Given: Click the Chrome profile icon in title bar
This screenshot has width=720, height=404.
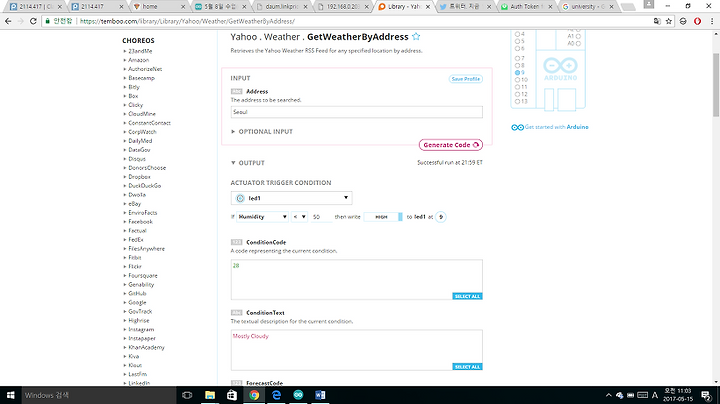Looking at the screenshot, I should [649, 5].
